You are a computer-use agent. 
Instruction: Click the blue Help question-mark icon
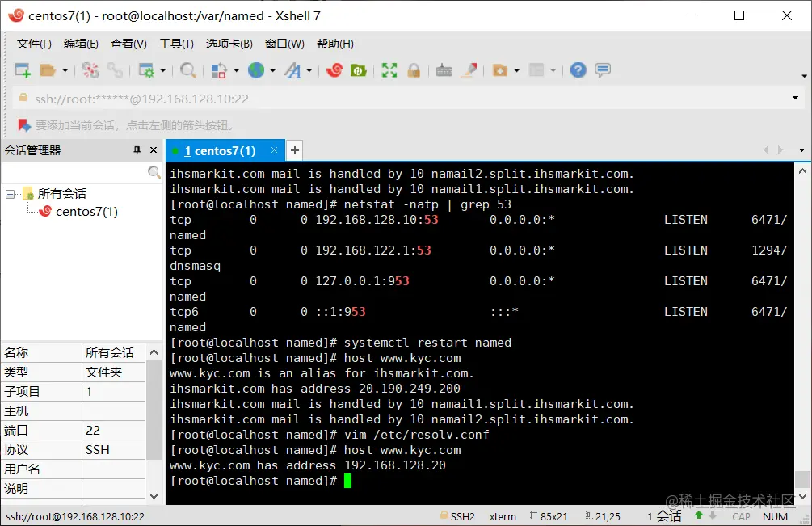point(578,70)
